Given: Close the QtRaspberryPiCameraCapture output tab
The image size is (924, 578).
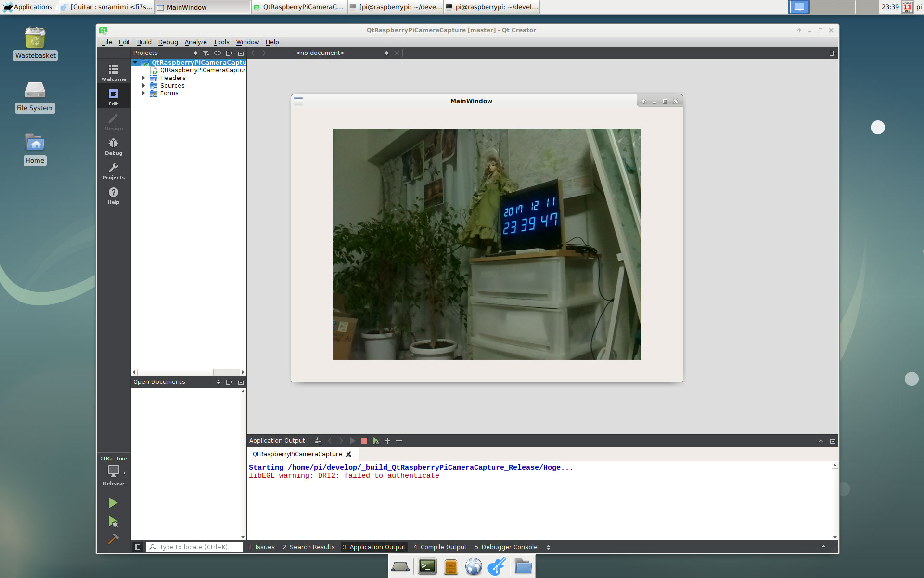Looking at the screenshot, I should 348,454.
